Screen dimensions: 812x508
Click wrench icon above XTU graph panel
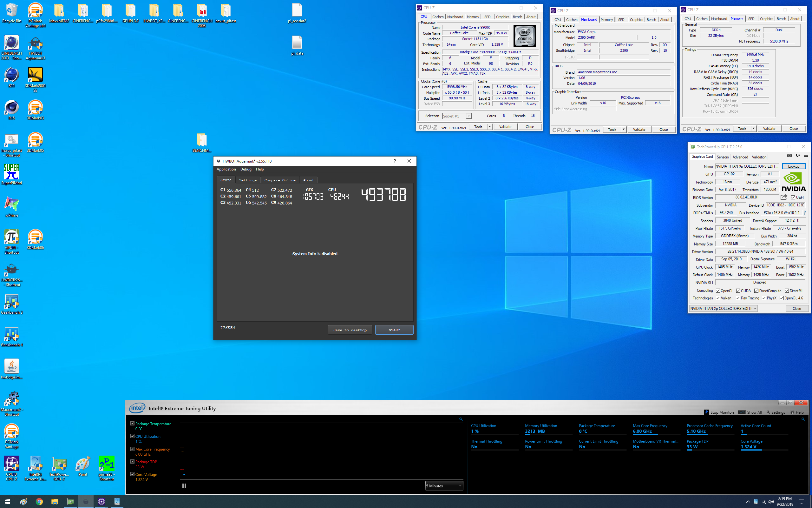(x=461, y=419)
